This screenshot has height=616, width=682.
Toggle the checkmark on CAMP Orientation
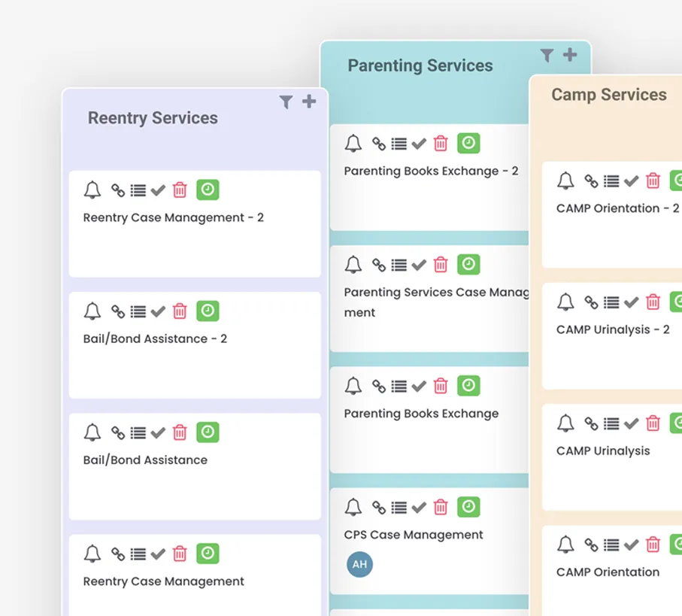[x=630, y=545]
